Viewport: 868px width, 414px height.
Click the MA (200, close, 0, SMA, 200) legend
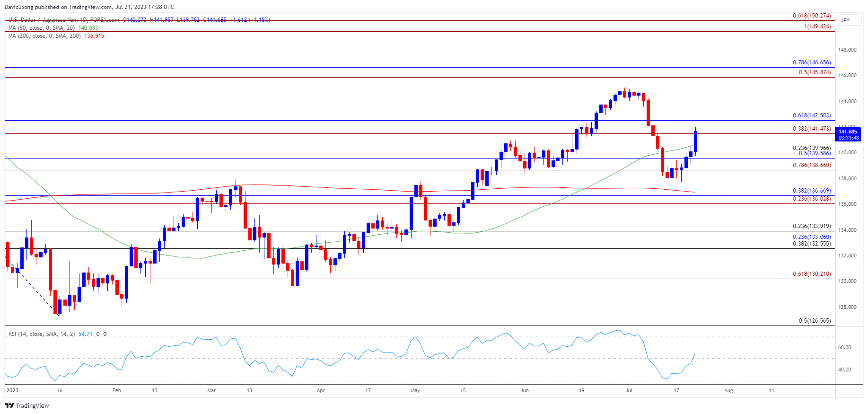click(x=45, y=36)
